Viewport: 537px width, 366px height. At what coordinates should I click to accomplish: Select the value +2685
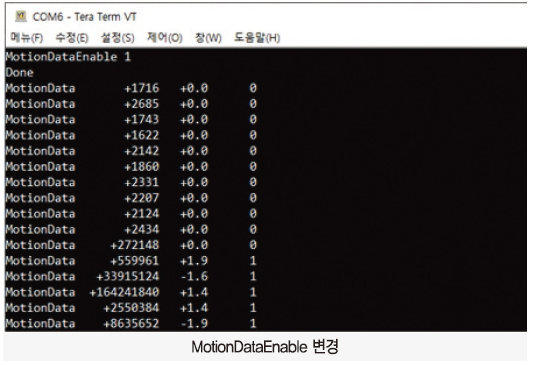(141, 104)
